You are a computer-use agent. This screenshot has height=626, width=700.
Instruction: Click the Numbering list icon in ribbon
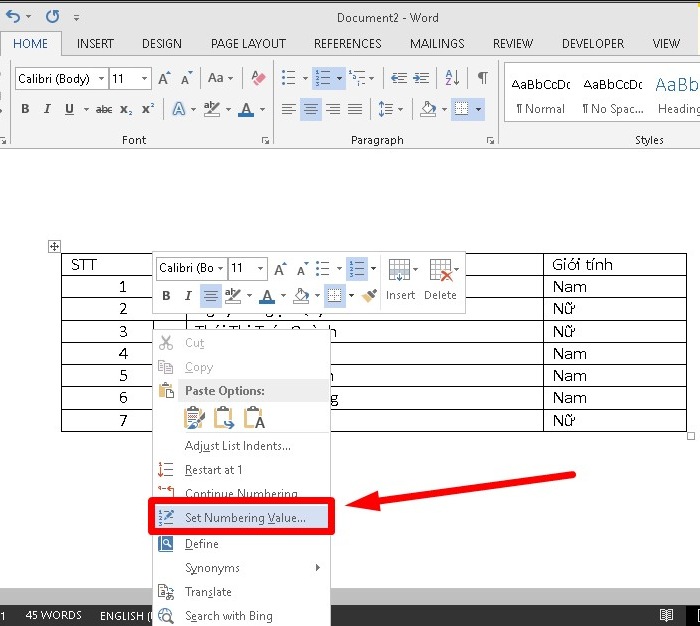tap(323, 78)
